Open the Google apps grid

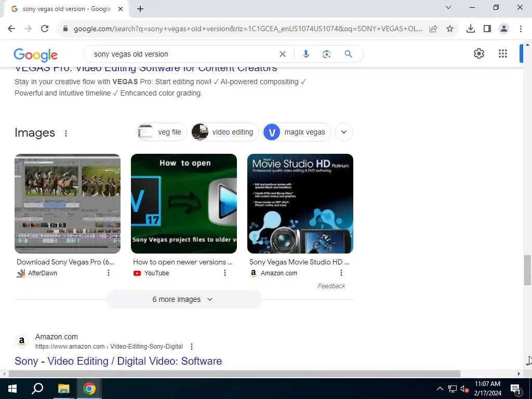503,54
